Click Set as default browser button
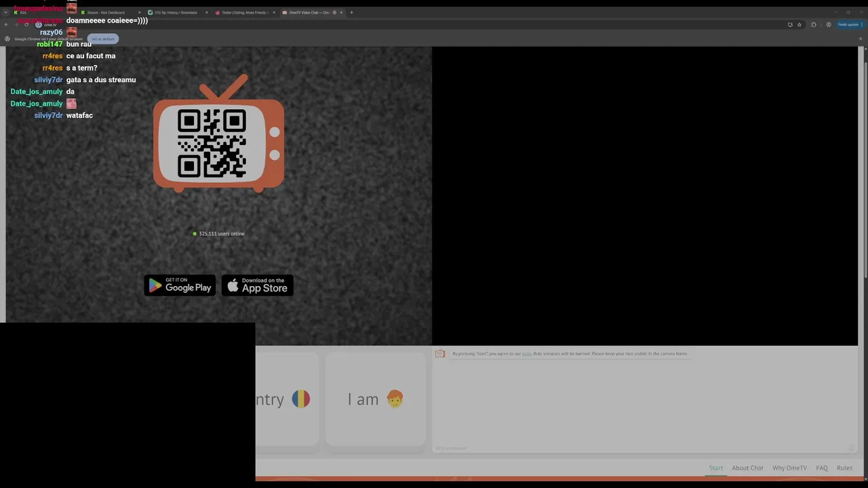Viewport: 868px width, 488px height. 103,39
